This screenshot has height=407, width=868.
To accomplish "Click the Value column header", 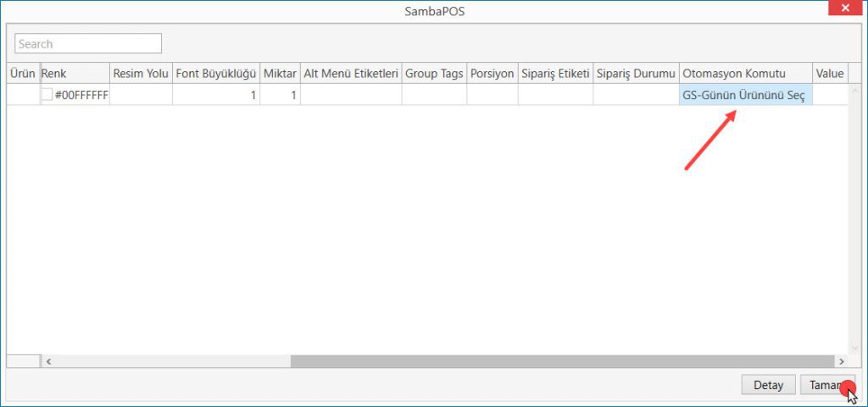I will (830, 73).
